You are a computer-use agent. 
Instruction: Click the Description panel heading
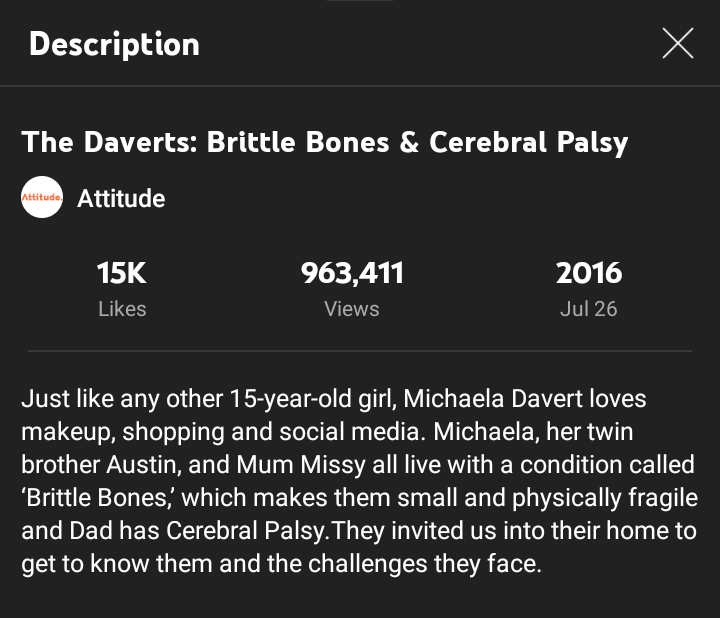[x=114, y=44]
